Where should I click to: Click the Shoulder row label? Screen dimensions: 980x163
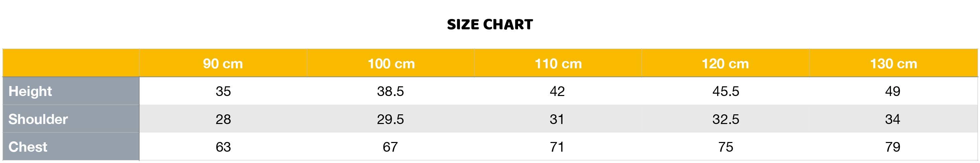pyautogui.click(x=38, y=119)
